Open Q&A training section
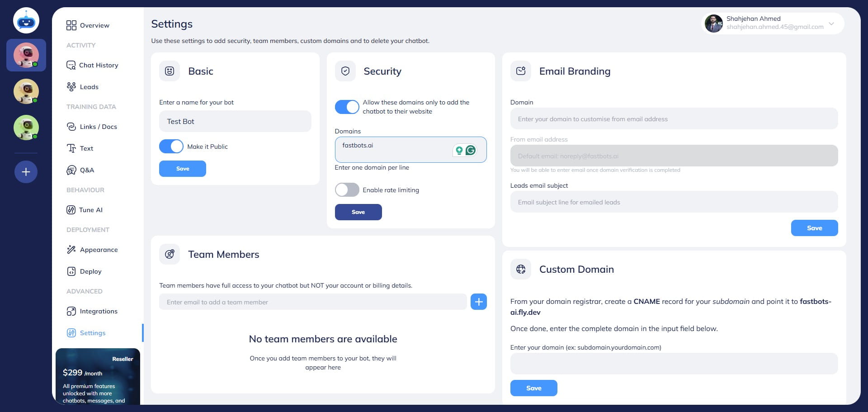The height and width of the screenshot is (412, 868). (x=80, y=170)
